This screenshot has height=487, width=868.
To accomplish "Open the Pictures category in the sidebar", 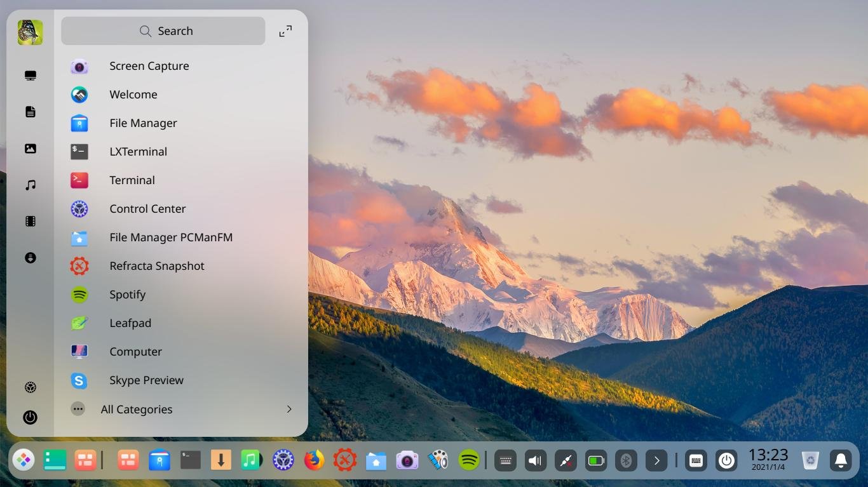I will [30, 148].
